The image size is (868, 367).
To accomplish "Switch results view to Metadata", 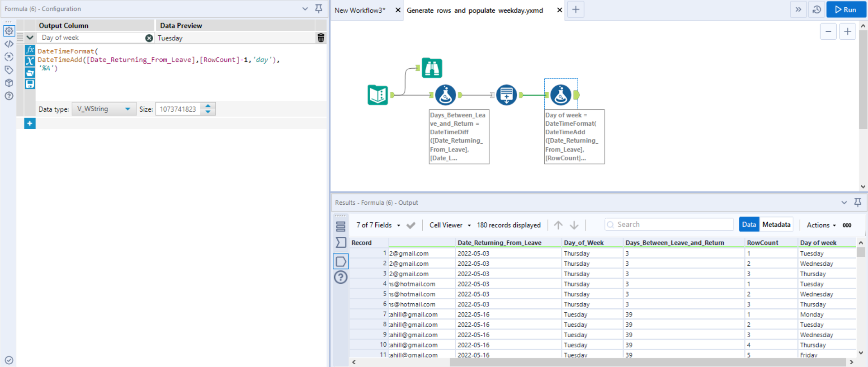I will point(776,225).
